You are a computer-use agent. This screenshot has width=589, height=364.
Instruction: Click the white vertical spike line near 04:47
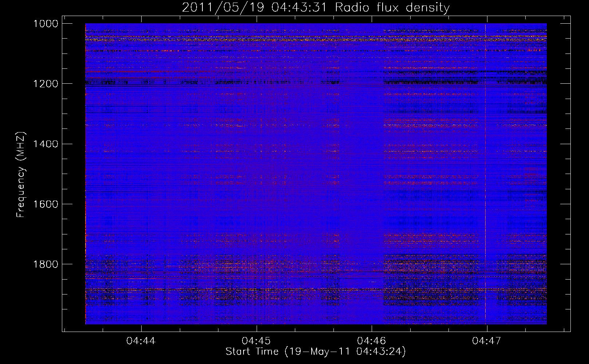[485, 174]
